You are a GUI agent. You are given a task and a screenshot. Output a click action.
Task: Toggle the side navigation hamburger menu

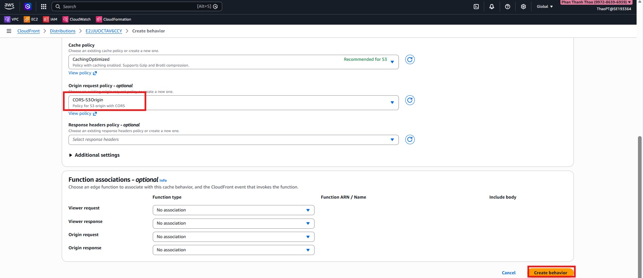coord(9,31)
